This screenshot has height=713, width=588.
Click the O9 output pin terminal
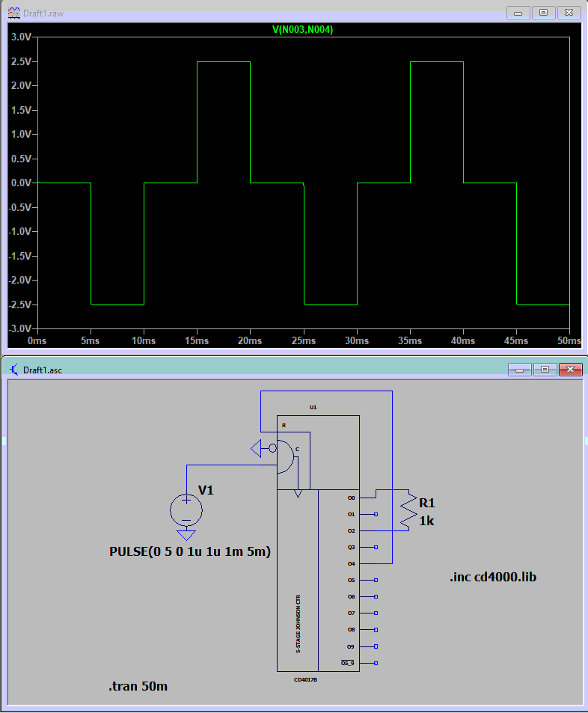[x=376, y=646]
